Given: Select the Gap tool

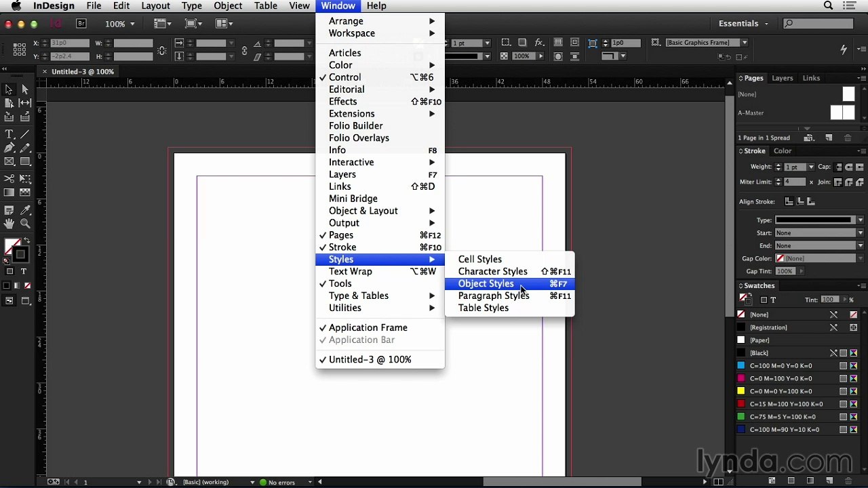Looking at the screenshot, I should tap(25, 103).
